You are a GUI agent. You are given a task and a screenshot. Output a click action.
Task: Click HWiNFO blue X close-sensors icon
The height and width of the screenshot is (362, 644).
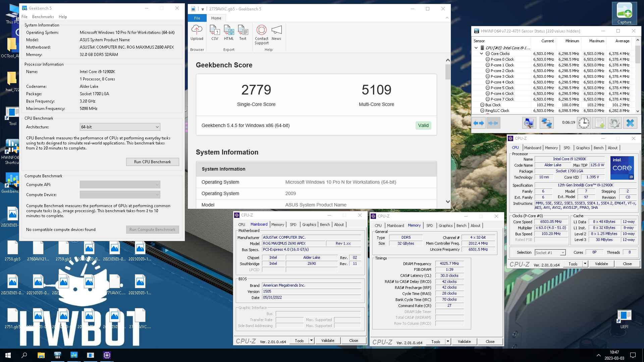click(x=630, y=123)
